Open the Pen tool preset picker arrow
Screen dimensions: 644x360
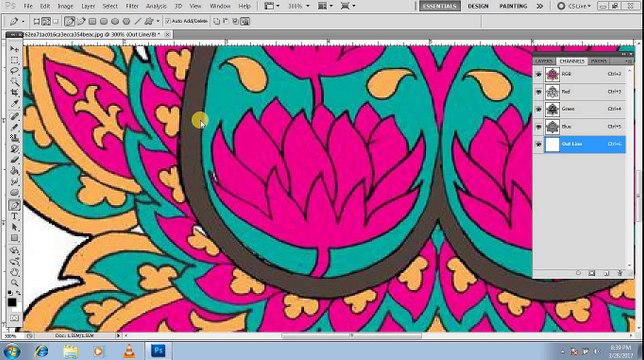click(x=23, y=21)
